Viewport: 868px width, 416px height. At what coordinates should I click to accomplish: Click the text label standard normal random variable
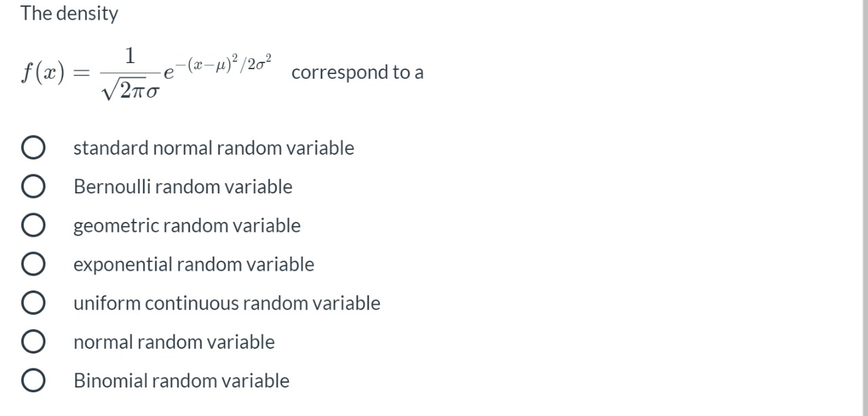coord(213,148)
